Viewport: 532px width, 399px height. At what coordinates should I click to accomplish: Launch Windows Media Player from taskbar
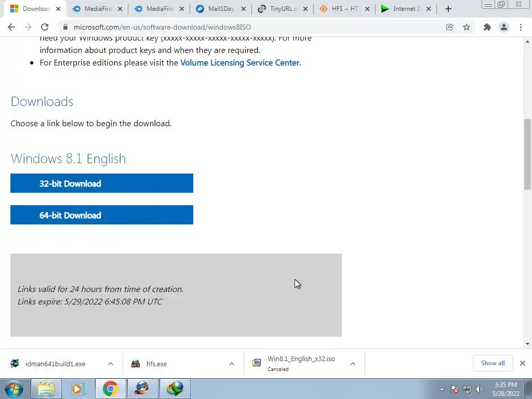(78, 389)
